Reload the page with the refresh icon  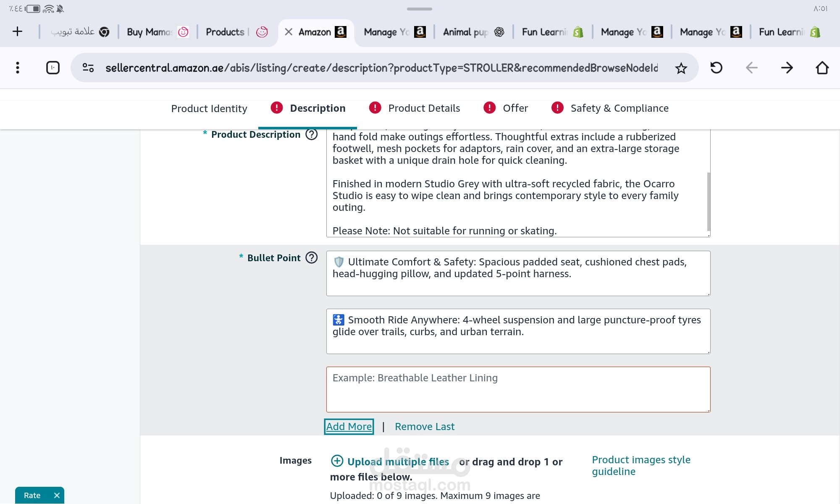(716, 68)
